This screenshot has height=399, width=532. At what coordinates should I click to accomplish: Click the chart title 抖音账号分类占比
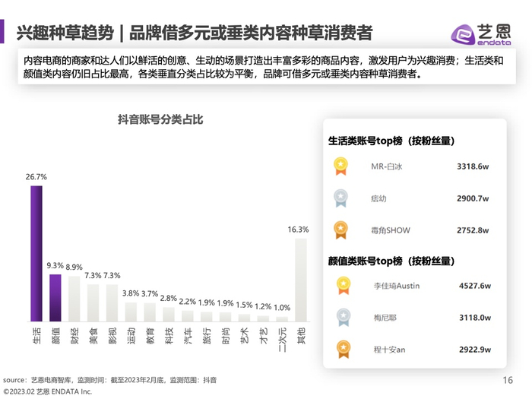[x=160, y=119]
